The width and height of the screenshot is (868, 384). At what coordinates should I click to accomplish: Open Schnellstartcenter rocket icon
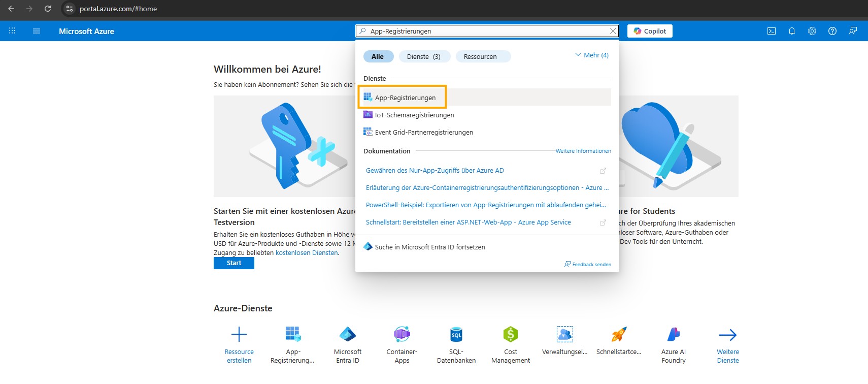point(619,334)
